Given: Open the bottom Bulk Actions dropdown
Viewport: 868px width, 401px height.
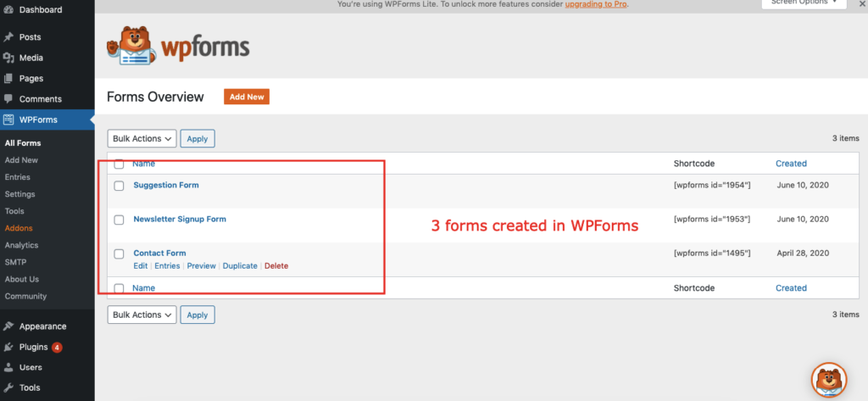Looking at the screenshot, I should [142, 315].
